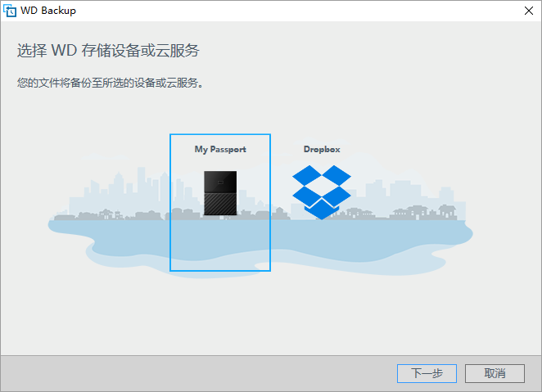The height and width of the screenshot is (392, 542).
Task: Select the My Passport drive icon
Action: point(220,193)
